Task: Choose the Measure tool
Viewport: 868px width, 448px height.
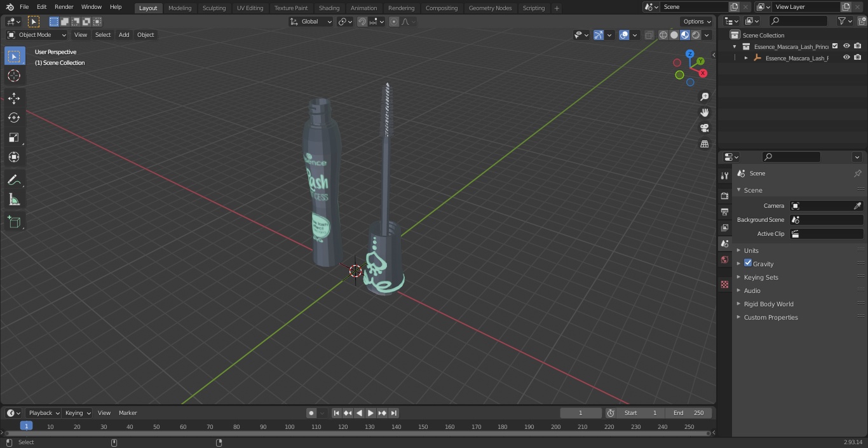Action: (x=14, y=200)
